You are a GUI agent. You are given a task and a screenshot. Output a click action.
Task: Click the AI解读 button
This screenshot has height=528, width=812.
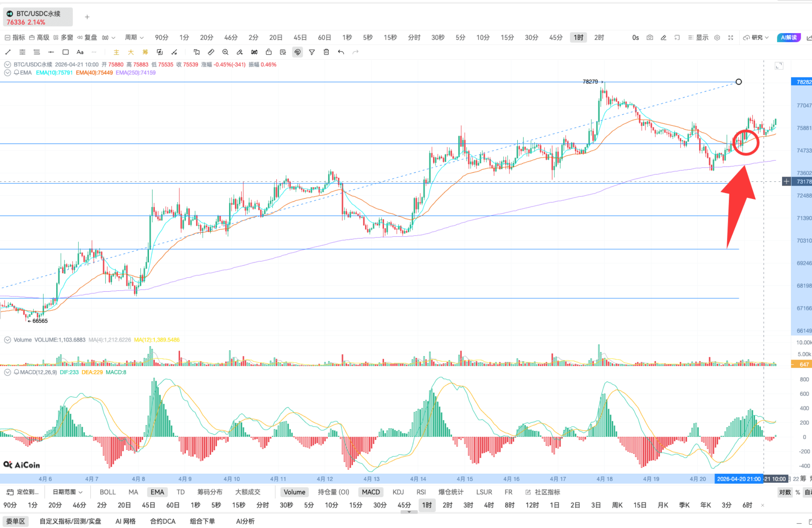788,37
